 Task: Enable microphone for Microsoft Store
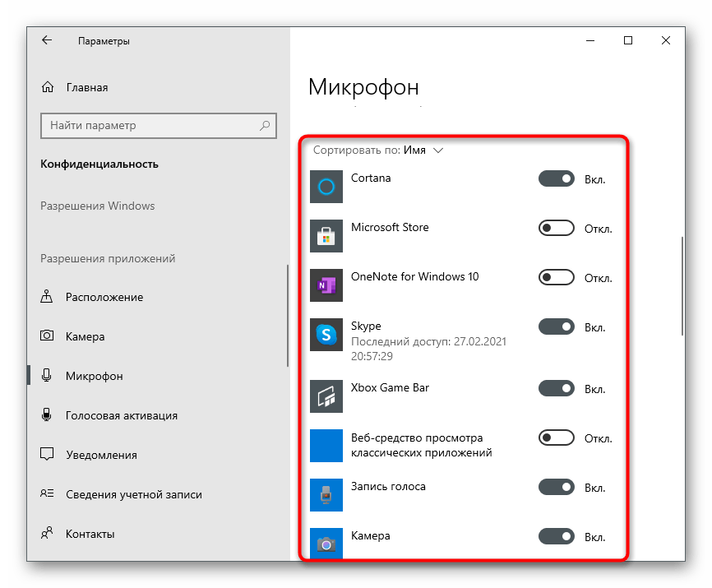click(x=556, y=228)
